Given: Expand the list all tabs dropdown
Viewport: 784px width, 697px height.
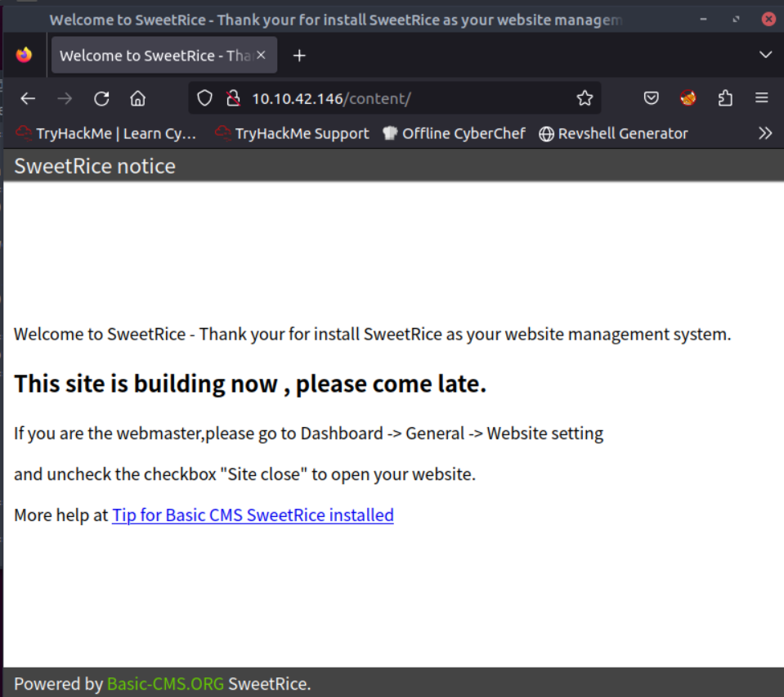Looking at the screenshot, I should (x=765, y=55).
